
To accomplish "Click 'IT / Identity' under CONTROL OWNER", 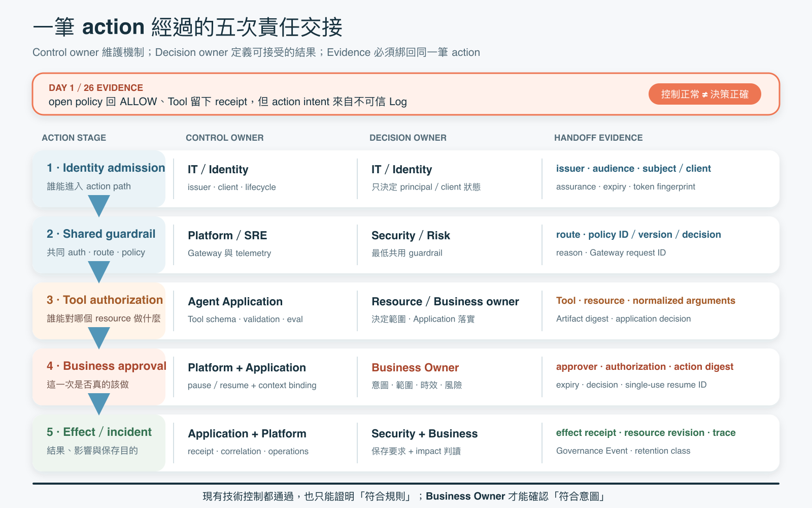I will pyautogui.click(x=218, y=169).
